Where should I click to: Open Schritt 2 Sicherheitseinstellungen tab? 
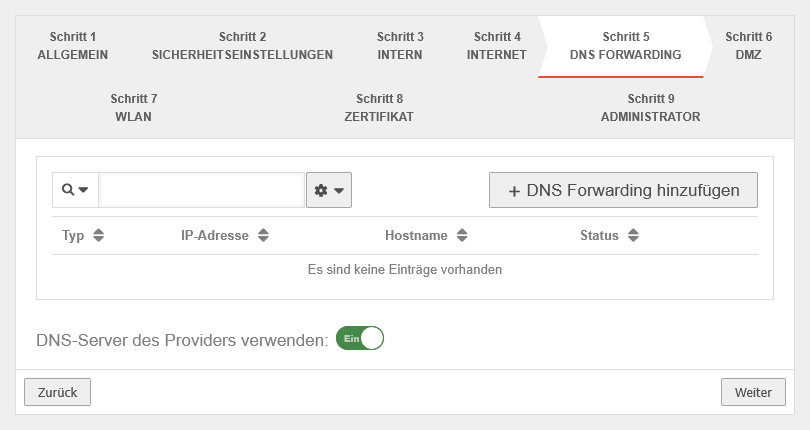[242, 46]
